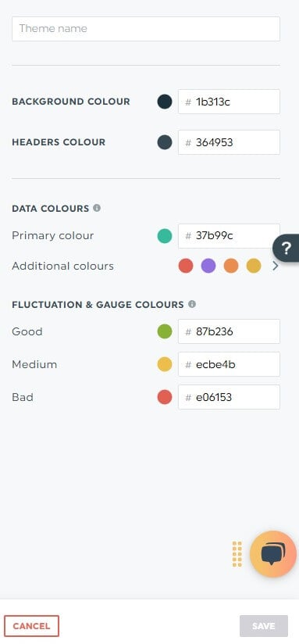The height and width of the screenshot is (644, 299).
Task: Open the teal Primary colour swatch
Action: [165, 236]
